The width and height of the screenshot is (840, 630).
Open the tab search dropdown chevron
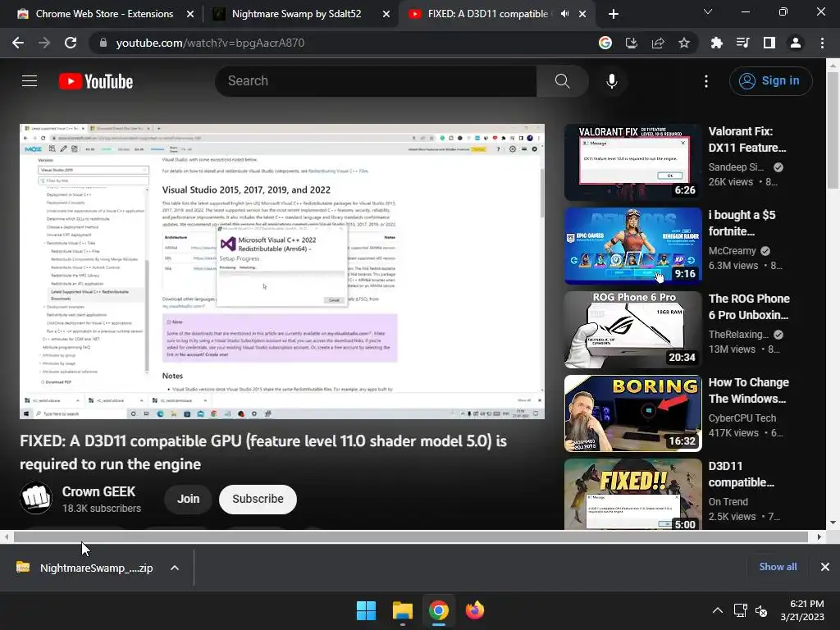(708, 11)
